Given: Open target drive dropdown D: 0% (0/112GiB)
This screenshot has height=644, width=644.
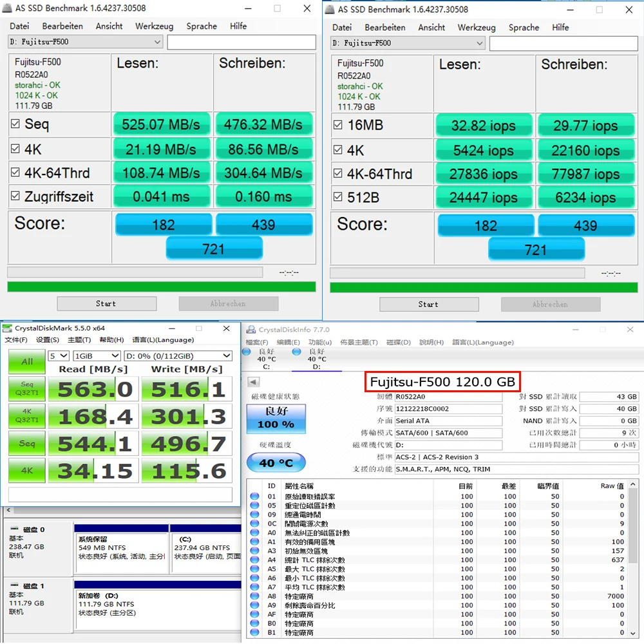Looking at the screenshot, I should click(x=178, y=355).
